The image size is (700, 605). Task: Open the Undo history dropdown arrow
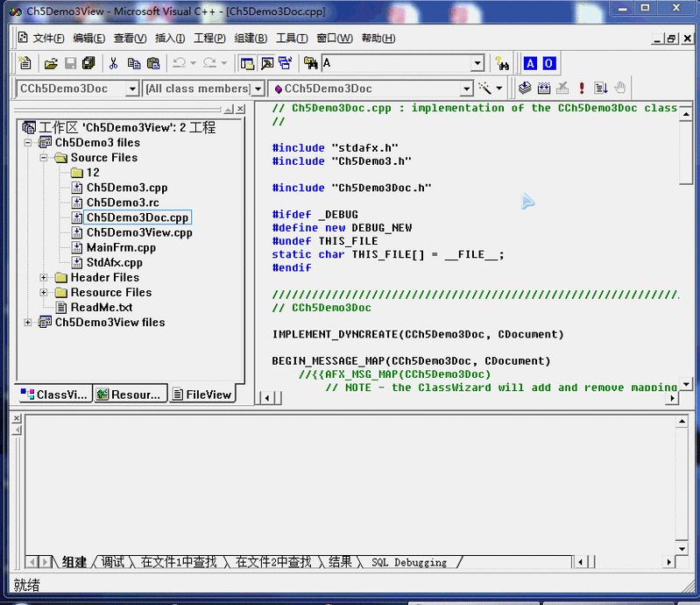tap(194, 63)
